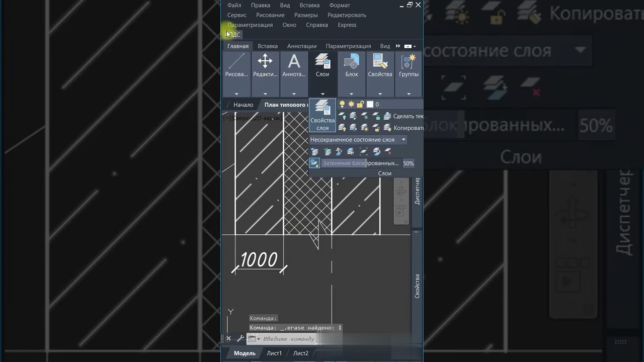Switch to the Вставка ribbon tab
This screenshot has width=644, height=362.
[x=268, y=46]
